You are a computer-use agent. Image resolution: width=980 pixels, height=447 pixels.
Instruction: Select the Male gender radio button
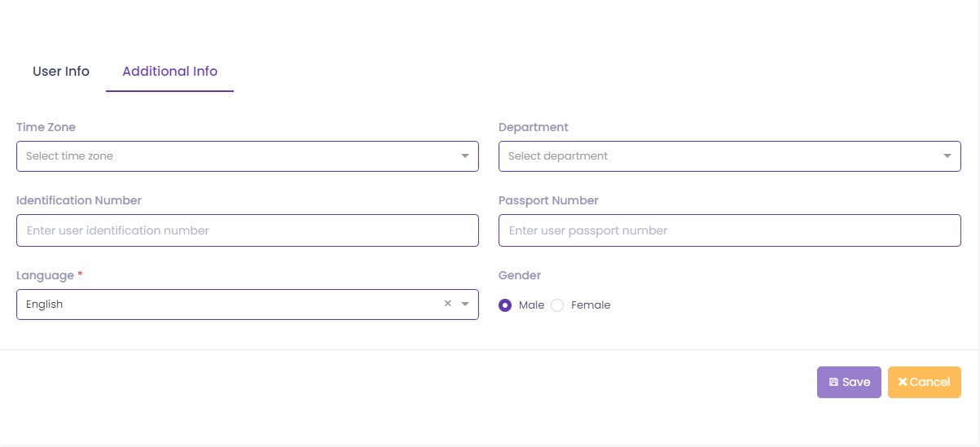505,305
